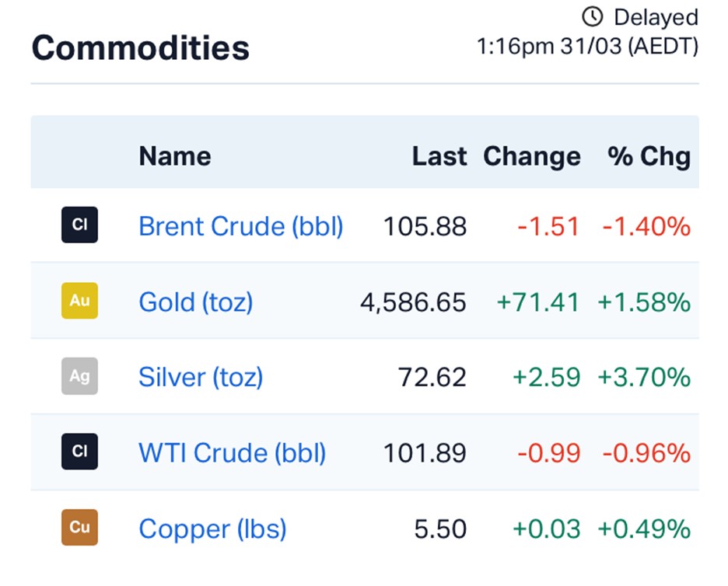Viewport: 728px width, 586px height.
Task: Sort by the Name column header
Action: 174,156
